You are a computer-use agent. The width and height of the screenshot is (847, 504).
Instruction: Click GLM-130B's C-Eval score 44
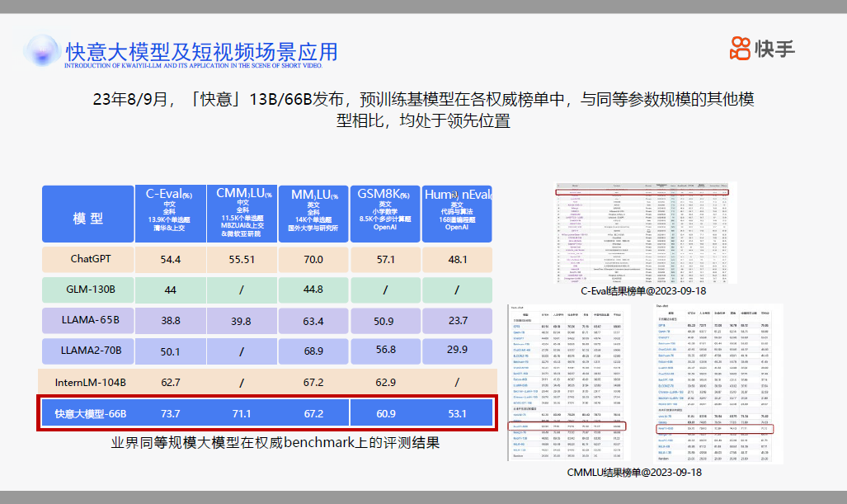[x=170, y=290]
